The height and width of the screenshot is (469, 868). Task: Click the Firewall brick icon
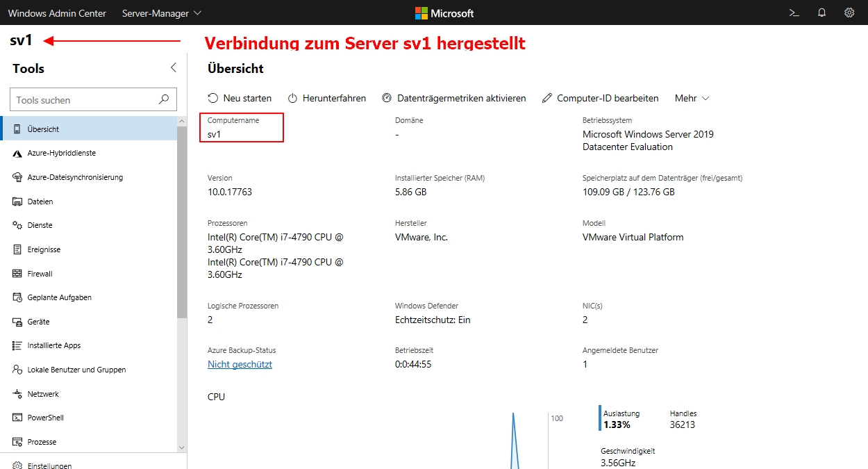pos(17,274)
